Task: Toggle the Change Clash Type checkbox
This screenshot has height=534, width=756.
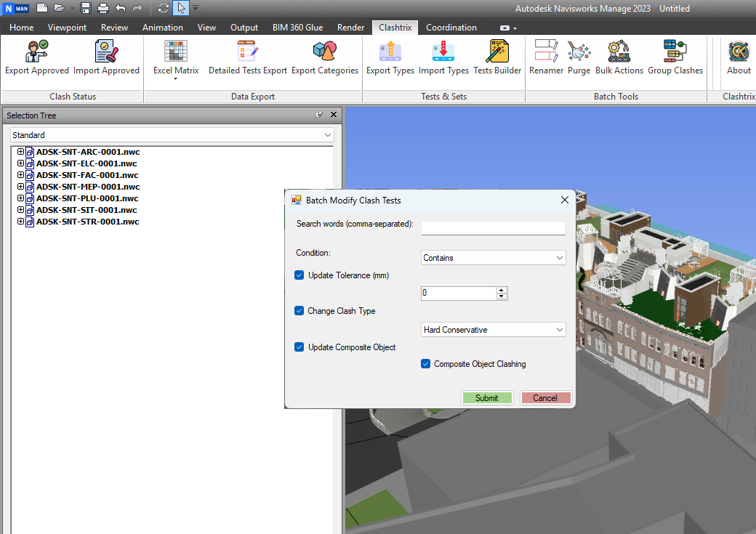Action: click(299, 311)
